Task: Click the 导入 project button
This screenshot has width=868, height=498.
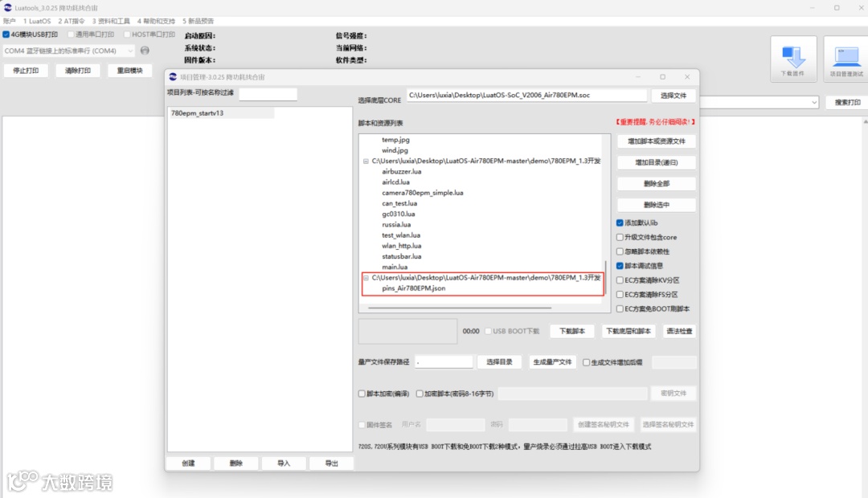Action: [284, 463]
